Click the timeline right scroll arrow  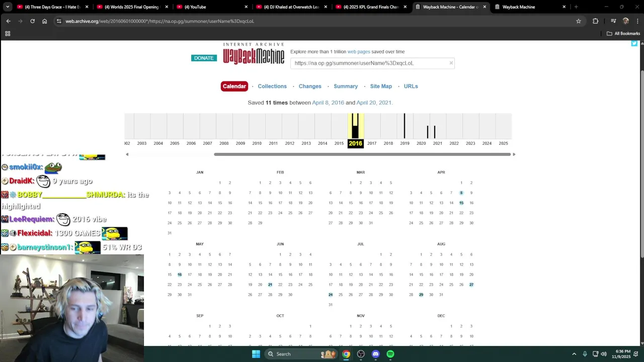coord(514,154)
